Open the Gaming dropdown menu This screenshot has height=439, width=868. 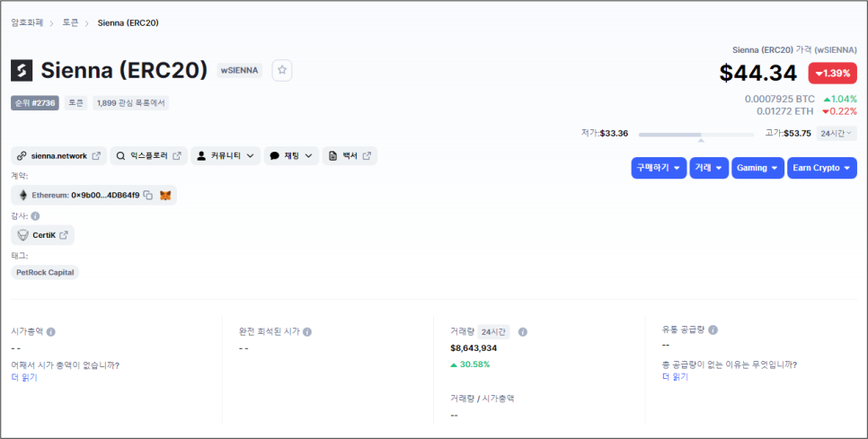(x=757, y=168)
